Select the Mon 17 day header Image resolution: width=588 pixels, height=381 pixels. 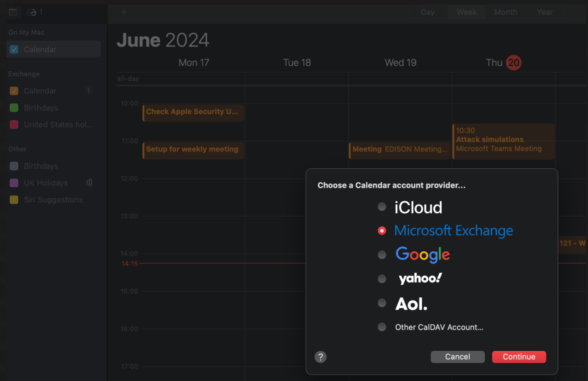(194, 62)
